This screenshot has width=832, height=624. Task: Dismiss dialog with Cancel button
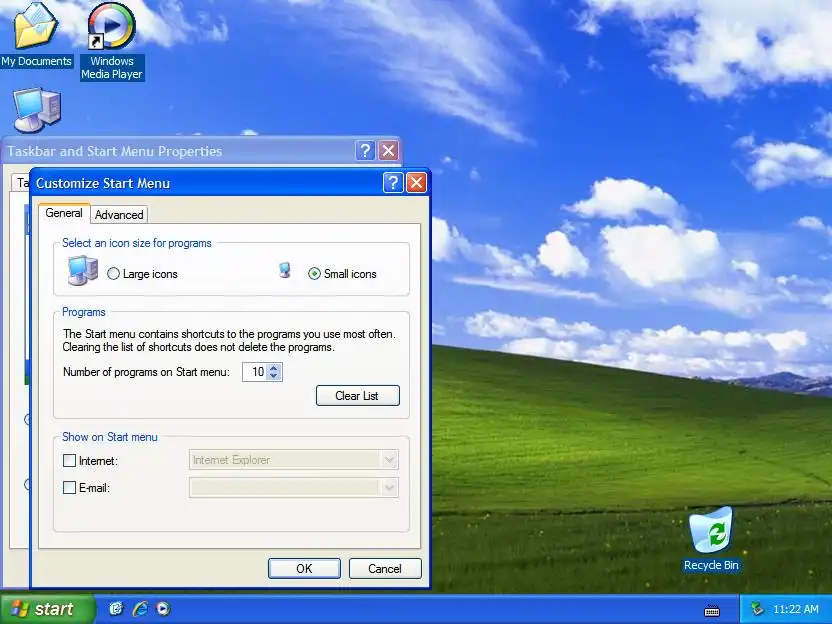[x=385, y=568]
